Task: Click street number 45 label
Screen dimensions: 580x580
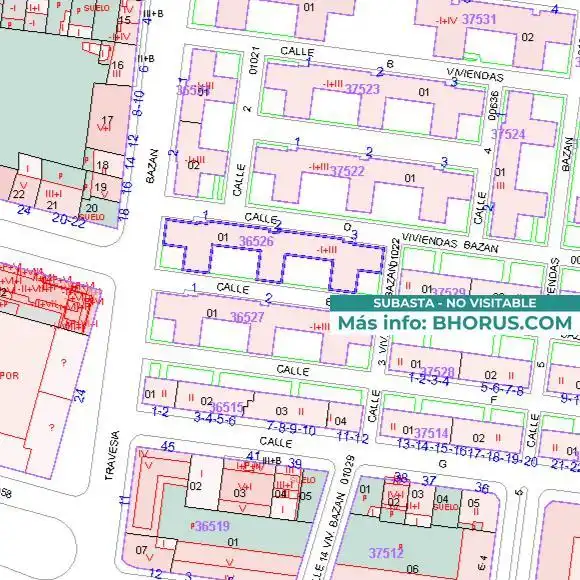Action: [x=168, y=446]
